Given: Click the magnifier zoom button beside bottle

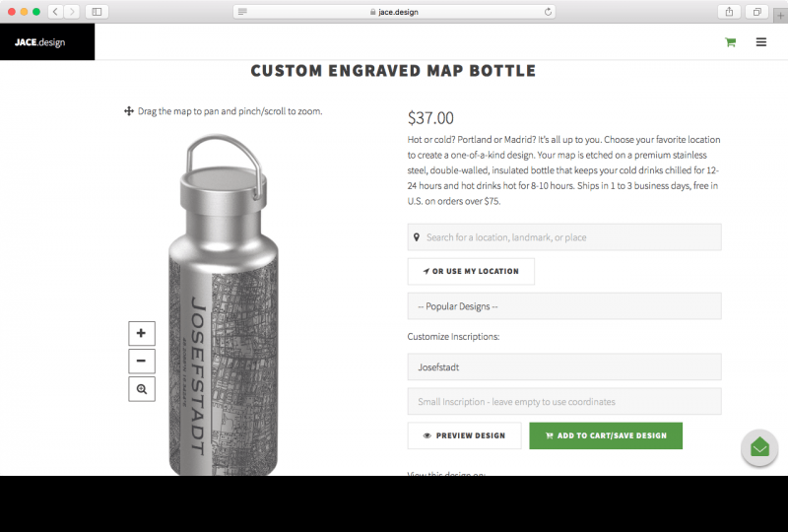Looking at the screenshot, I should pos(141,389).
